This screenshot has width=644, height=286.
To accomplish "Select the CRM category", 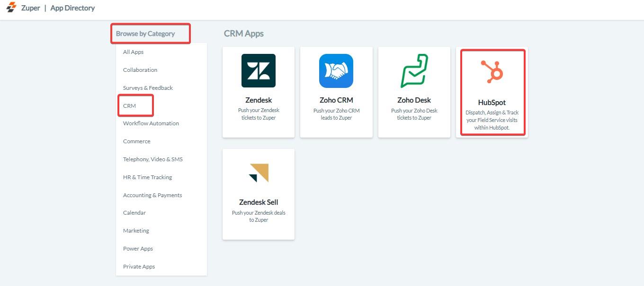I will coord(129,106).
